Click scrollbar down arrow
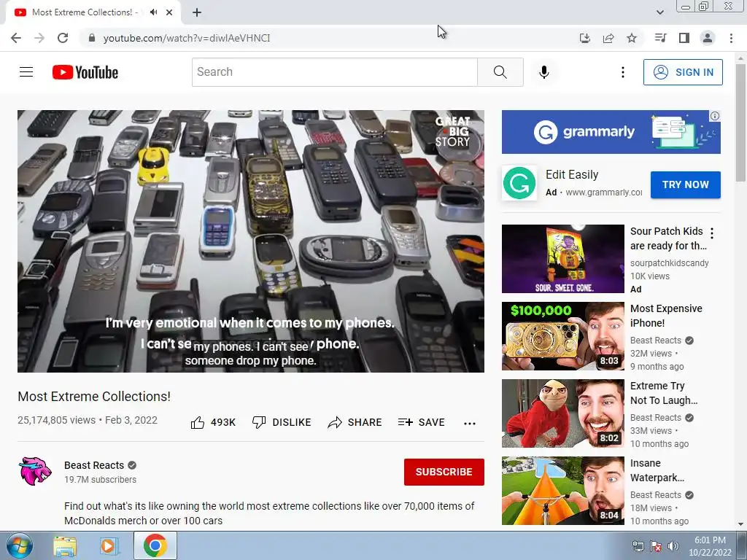Screen dimensions: 747x560 pyautogui.click(x=740, y=524)
